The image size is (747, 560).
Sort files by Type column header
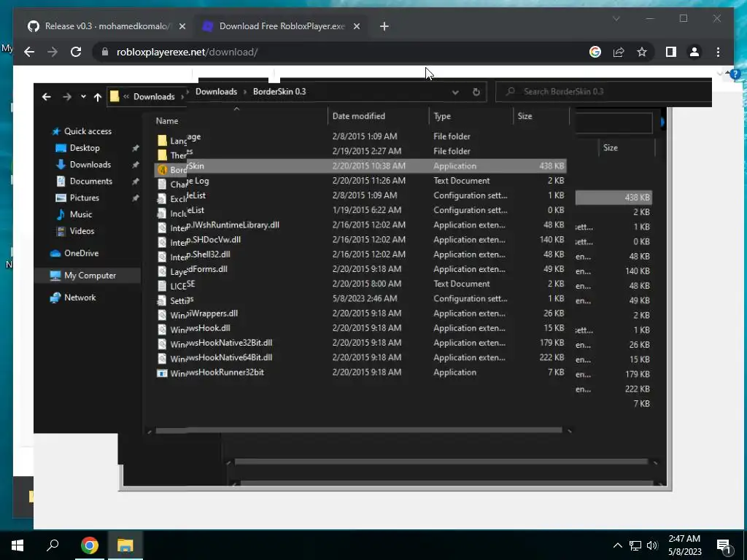tap(442, 116)
